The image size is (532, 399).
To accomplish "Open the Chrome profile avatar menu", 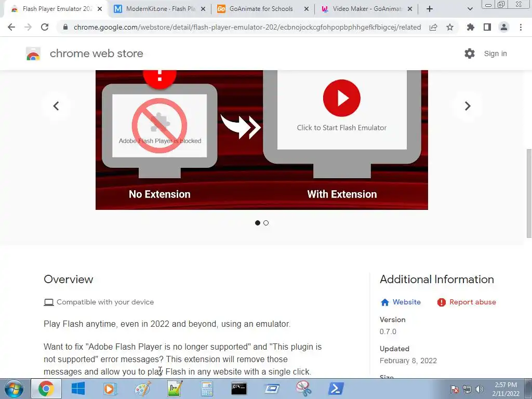I will (x=504, y=27).
